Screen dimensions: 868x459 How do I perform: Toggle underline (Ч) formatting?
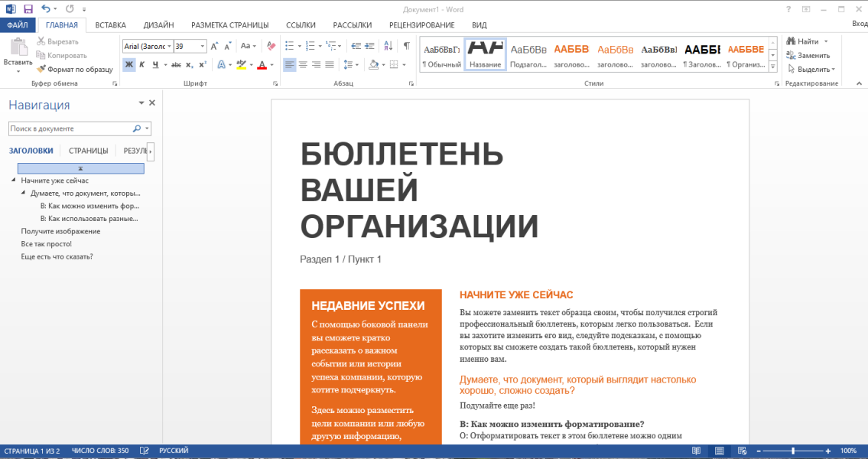155,65
